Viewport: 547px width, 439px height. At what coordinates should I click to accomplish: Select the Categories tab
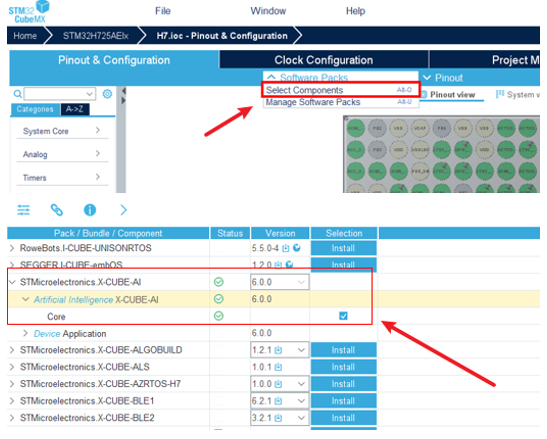[35, 109]
